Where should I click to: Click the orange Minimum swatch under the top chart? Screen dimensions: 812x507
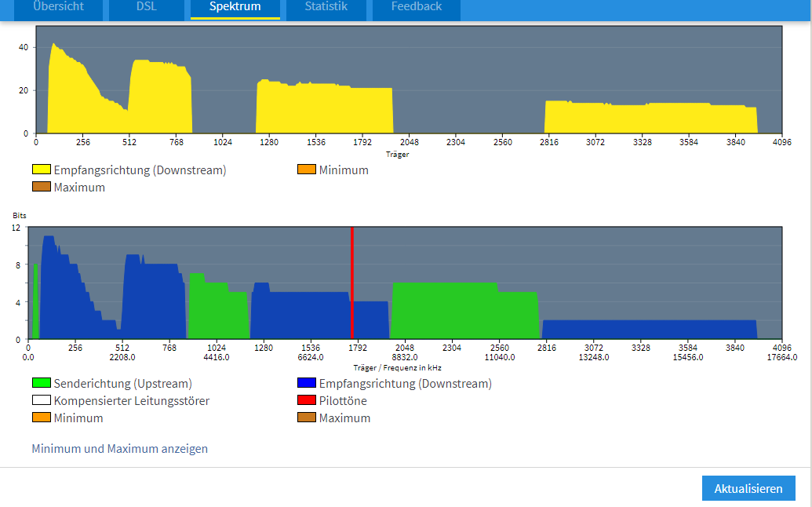(307, 170)
